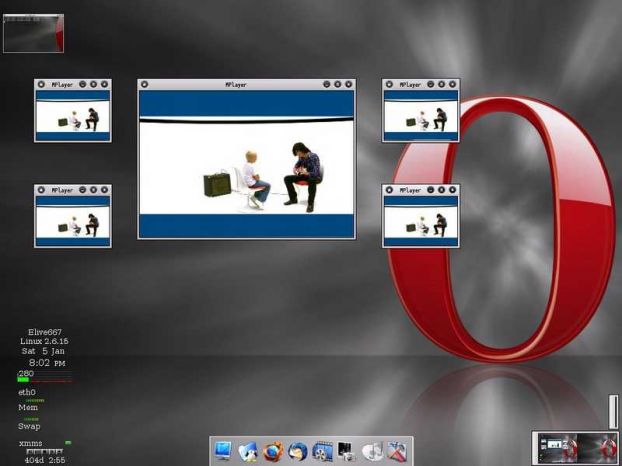Select the 'Swap' monitor label
622x466 pixels.
[x=29, y=426]
